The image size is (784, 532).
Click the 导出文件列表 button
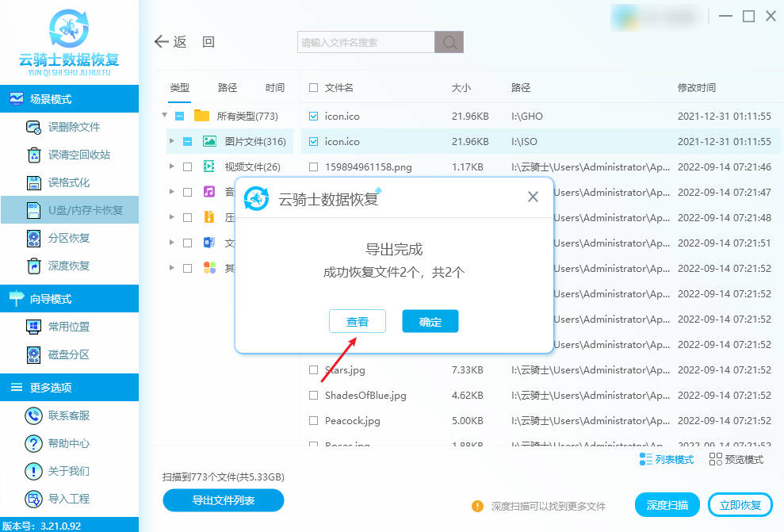tap(224, 500)
